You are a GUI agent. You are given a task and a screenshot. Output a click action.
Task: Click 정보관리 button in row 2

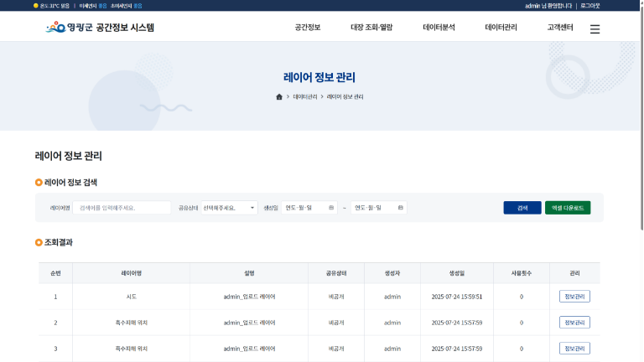pyautogui.click(x=574, y=323)
